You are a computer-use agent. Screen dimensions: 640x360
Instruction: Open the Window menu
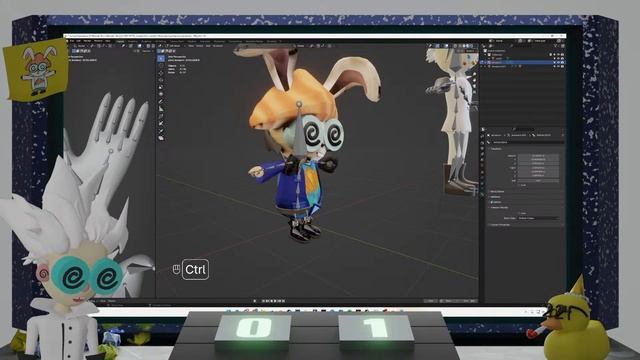click(x=98, y=41)
